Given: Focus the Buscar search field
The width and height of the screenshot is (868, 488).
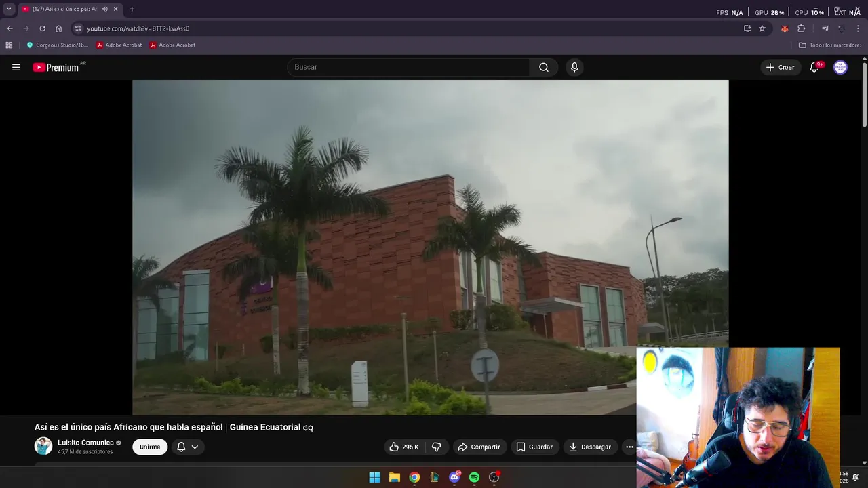Looking at the screenshot, I should coord(408,67).
